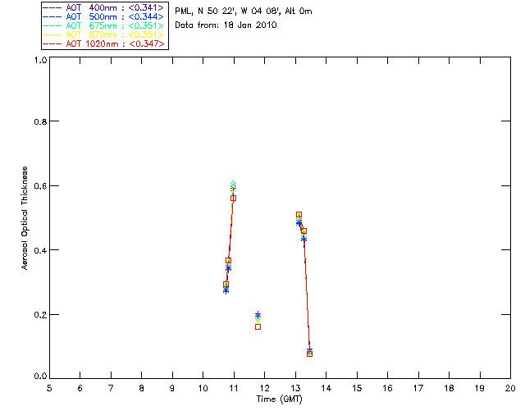Click the red square marker at 0.51 after 13
Image resolution: width=525 pixels, height=420 pixels.
click(x=299, y=215)
